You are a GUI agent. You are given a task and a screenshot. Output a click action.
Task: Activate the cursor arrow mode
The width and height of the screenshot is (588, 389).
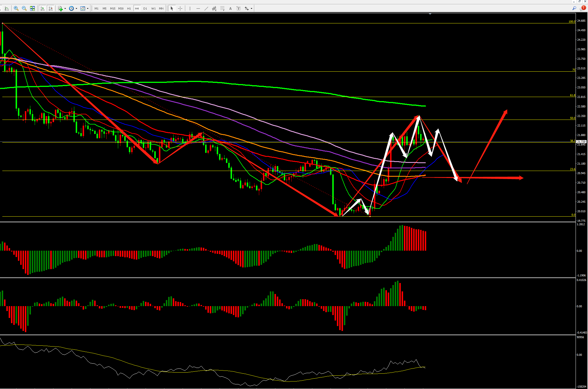coord(172,8)
